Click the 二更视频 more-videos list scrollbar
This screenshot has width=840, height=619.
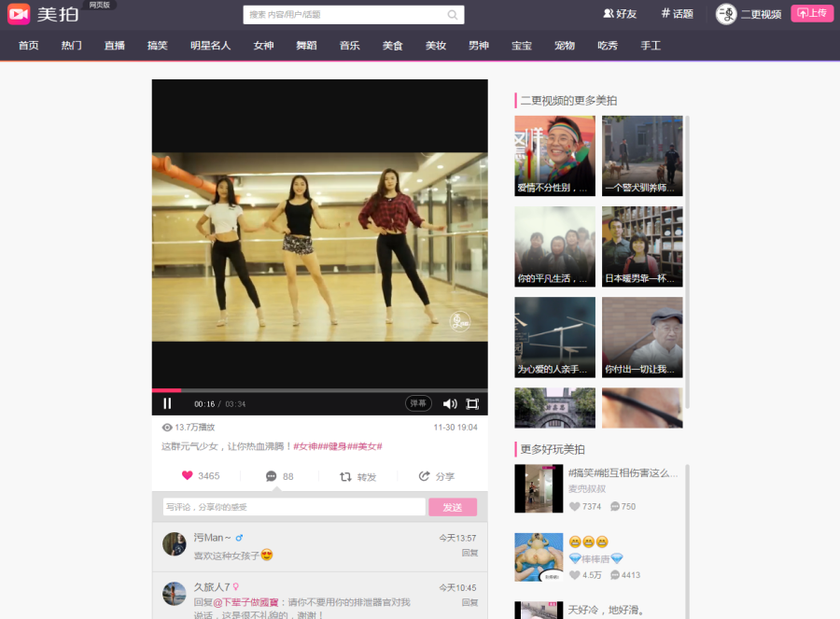coord(687,262)
